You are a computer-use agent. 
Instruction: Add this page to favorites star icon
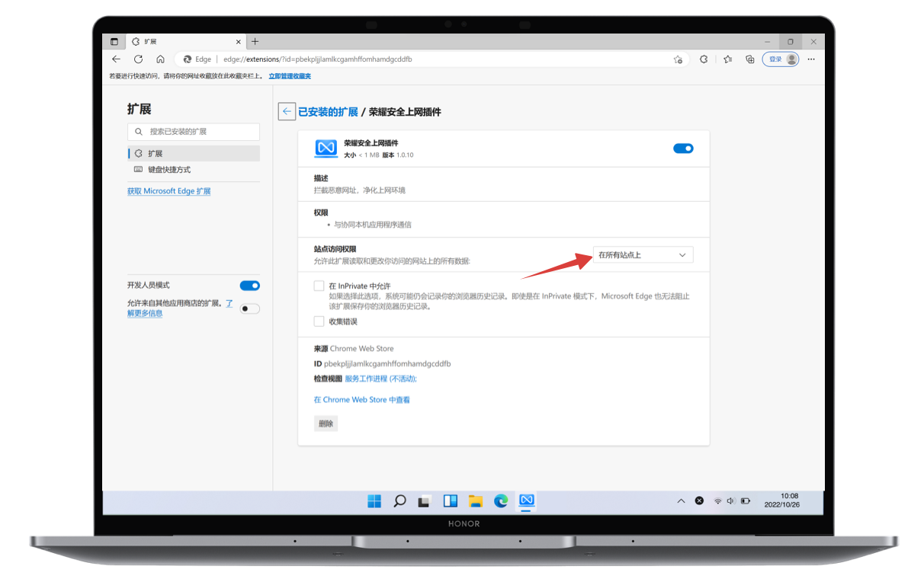pyautogui.click(x=678, y=59)
